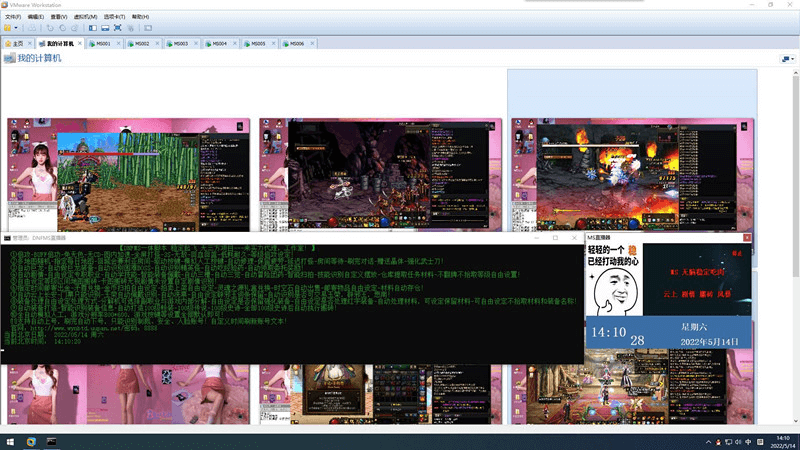Open the 文件(F) menu
The height and width of the screenshot is (450, 800).
click(x=13, y=17)
